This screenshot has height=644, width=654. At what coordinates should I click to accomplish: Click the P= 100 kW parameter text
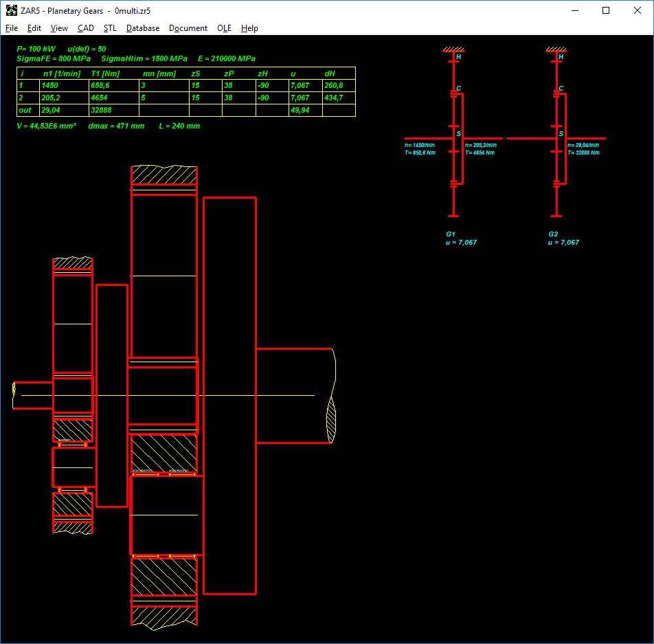pyautogui.click(x=36, y=49)
